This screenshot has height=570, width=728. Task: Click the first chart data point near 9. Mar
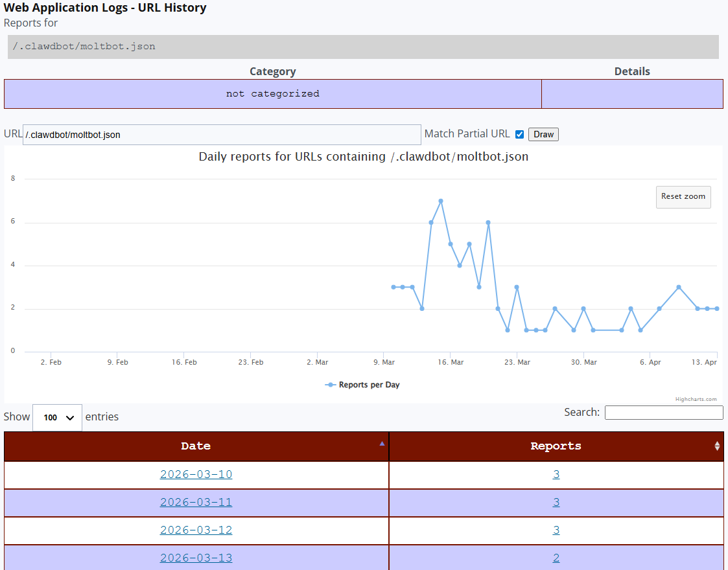click(x=393, y=287)
